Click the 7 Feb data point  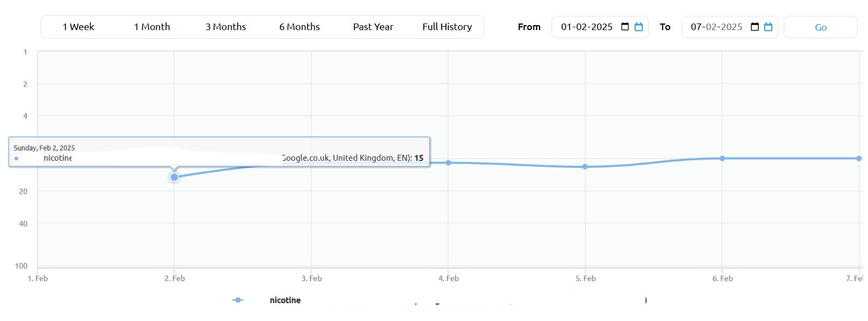pos(859,159)
